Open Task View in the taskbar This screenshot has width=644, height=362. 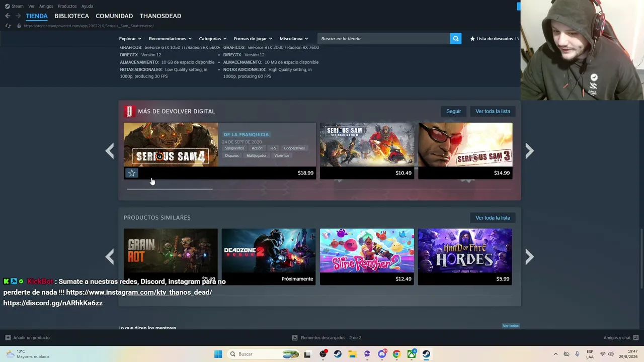point(307,354)
